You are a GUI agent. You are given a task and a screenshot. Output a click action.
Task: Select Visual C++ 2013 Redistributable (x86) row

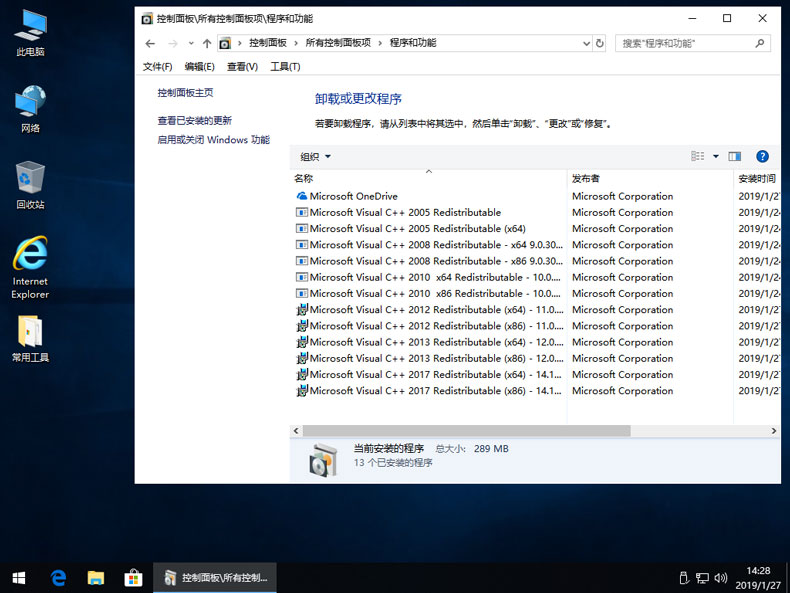coord(537,358)
